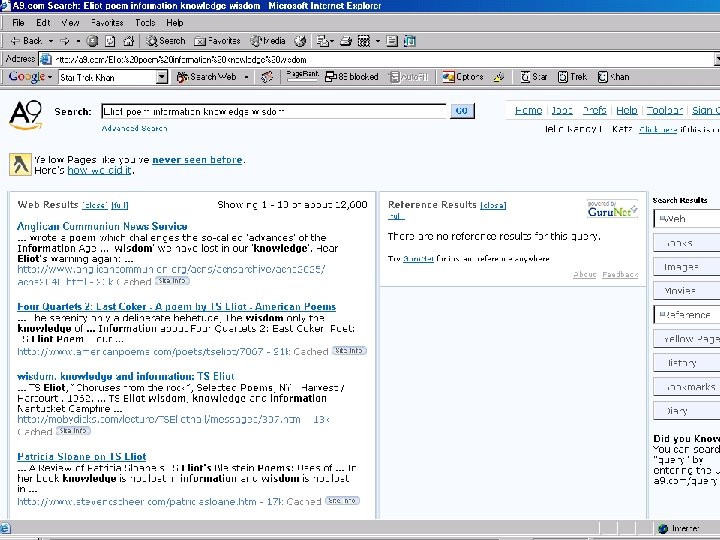
Task: Open the Help link in A9 header
Action: pos(627,110)
